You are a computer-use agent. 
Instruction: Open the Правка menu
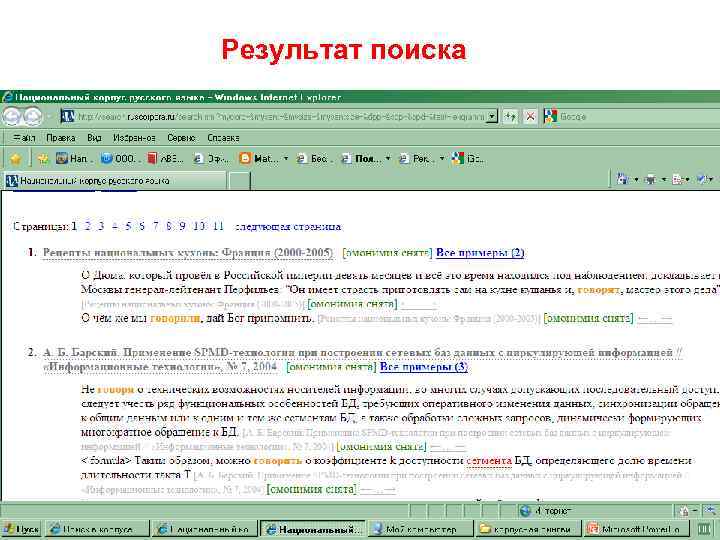[x=61, y=138]
